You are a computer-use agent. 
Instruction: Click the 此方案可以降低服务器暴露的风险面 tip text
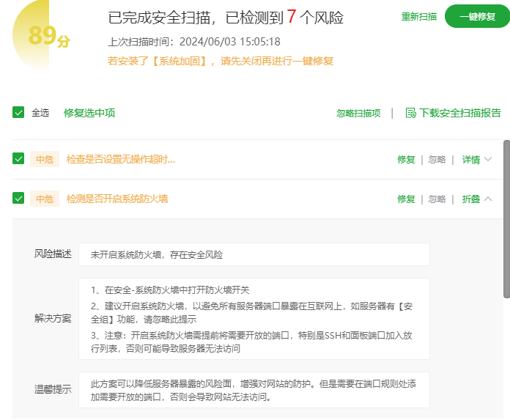pos(254,390)
